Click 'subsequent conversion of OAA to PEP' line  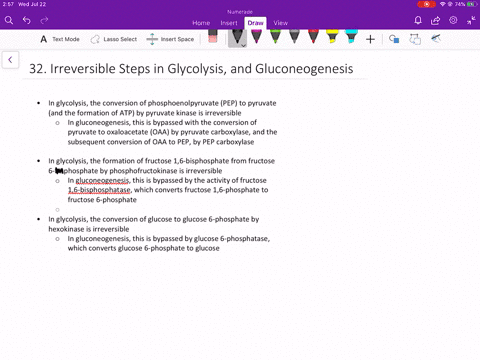point(161,142)
